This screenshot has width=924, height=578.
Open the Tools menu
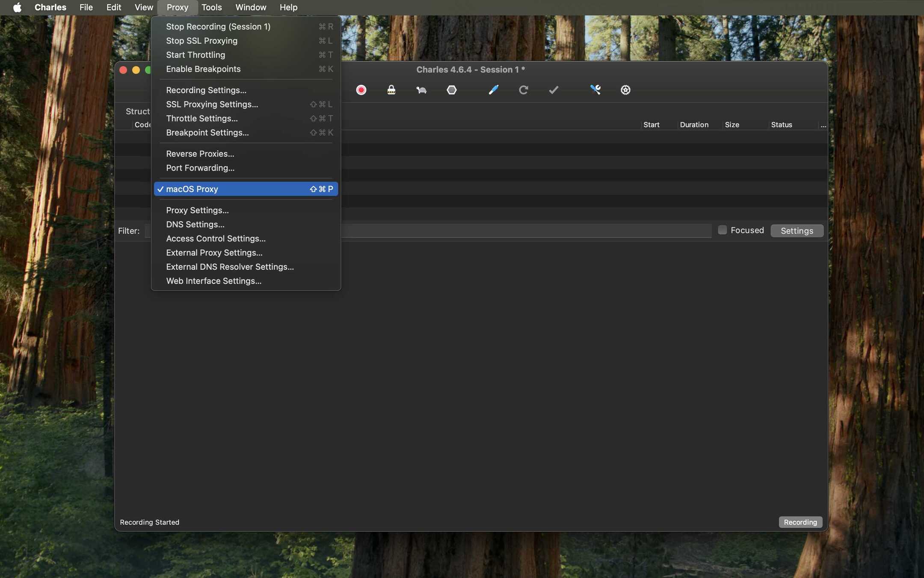click(212, 7)
